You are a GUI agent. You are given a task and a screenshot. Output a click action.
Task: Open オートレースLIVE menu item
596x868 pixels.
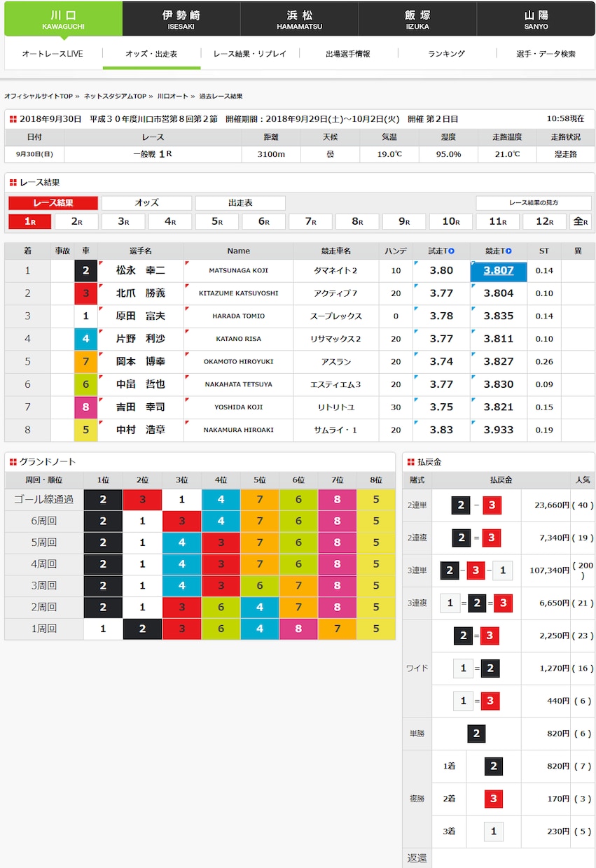coord(53,54)
